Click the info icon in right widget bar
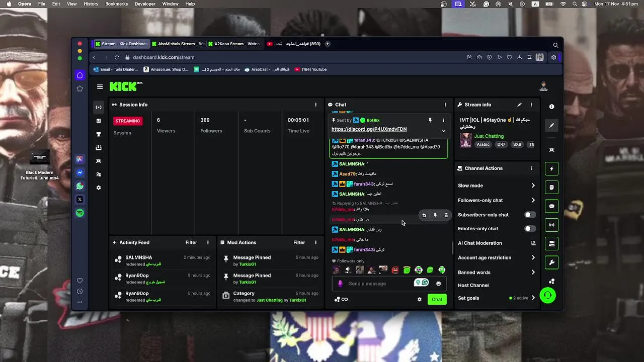644x362 pixels. click(x=552, y=107)
